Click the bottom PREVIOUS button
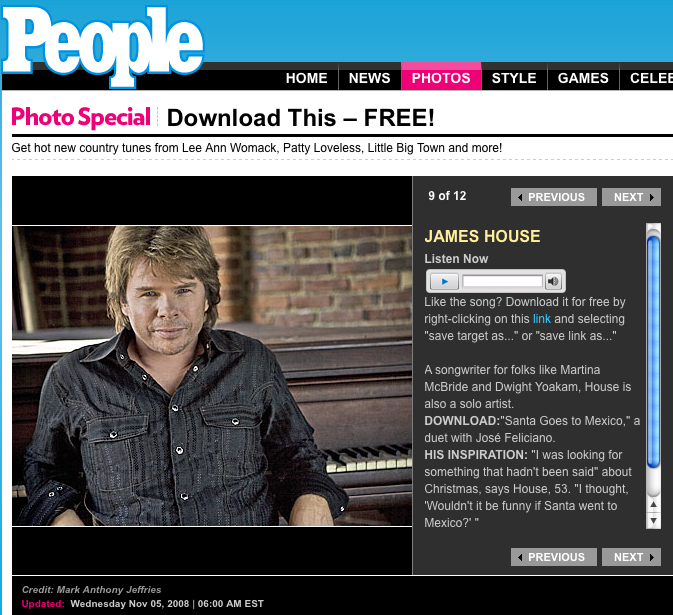This screenshot has height=615, width=673. tap(553, 557)
